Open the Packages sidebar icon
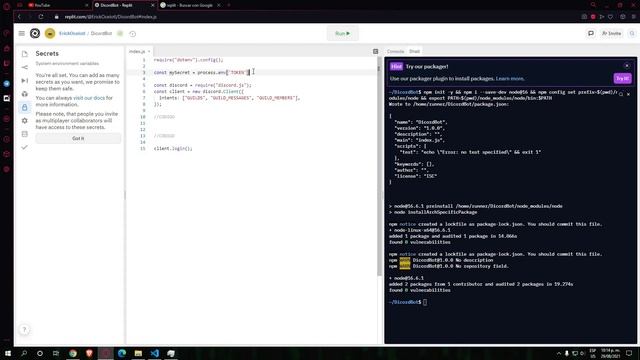The height and width of the screenshot is (360, 640). click(24, 94)
